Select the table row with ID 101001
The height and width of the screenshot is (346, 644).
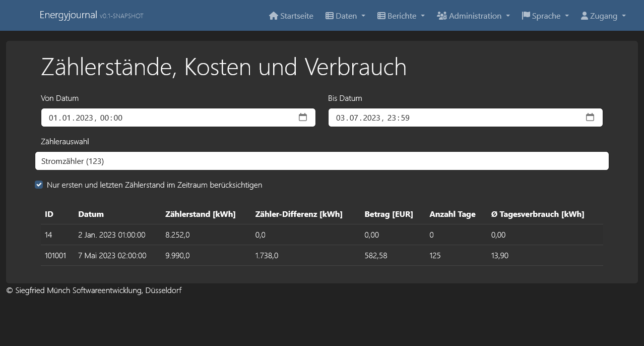[x=321, y=255]
